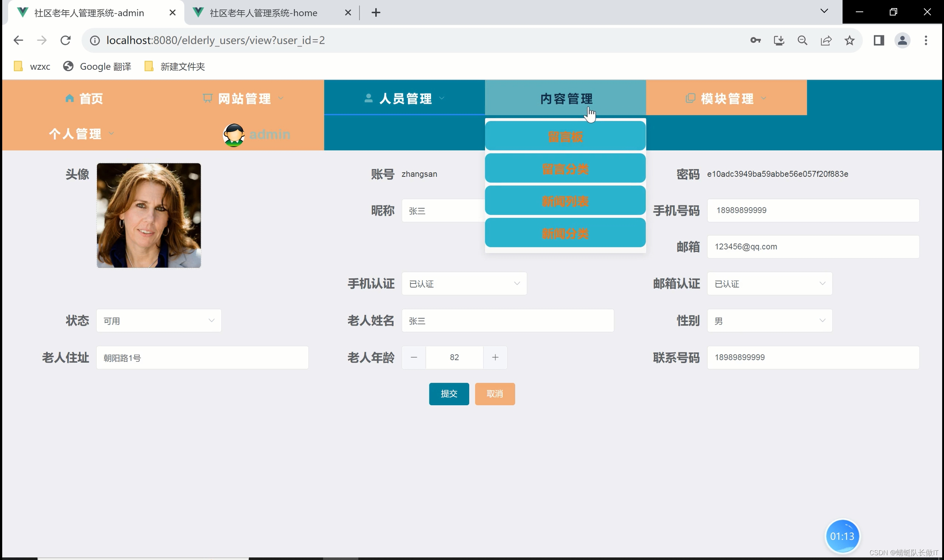The width and height of the screenshot is (944, 560).
Task: Increase elderly age with plus button
Action: tap(495, 357)
